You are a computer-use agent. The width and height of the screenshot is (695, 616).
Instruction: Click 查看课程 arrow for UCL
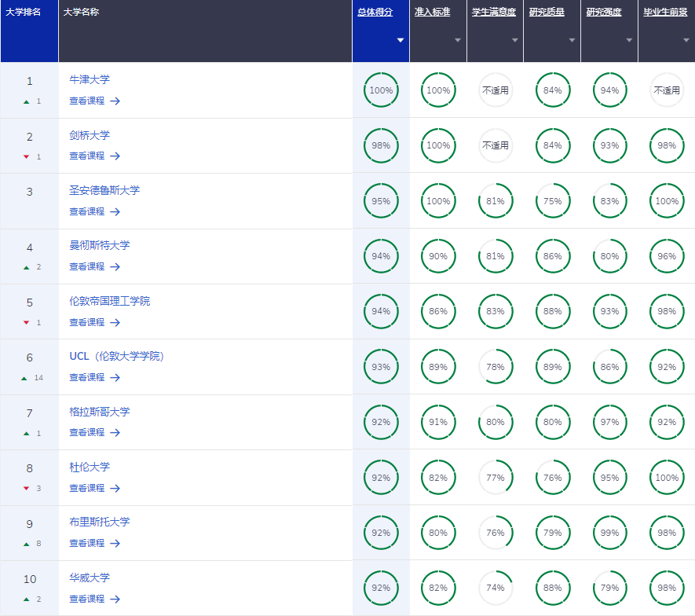click(x=115, y=378)
